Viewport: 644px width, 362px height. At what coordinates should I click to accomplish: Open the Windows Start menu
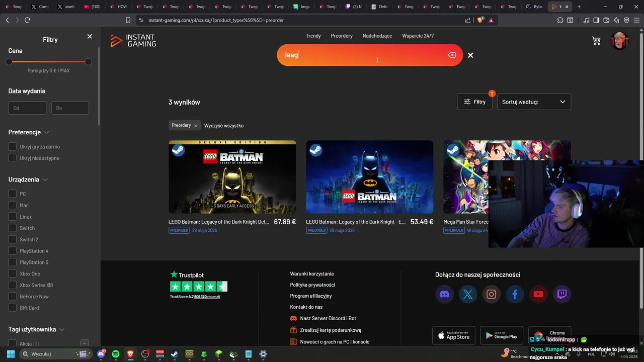[x=11, y=354]
